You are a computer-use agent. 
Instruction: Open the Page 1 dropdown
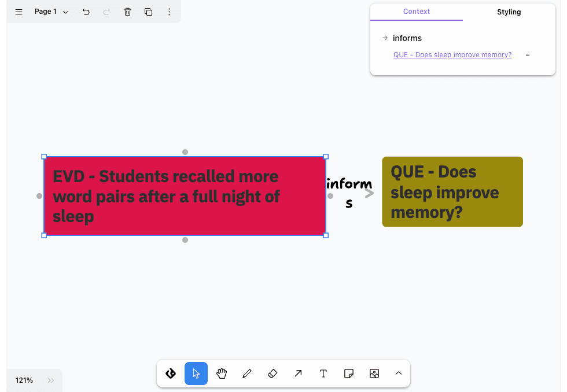pyautogui.click(x=51, y=12)
